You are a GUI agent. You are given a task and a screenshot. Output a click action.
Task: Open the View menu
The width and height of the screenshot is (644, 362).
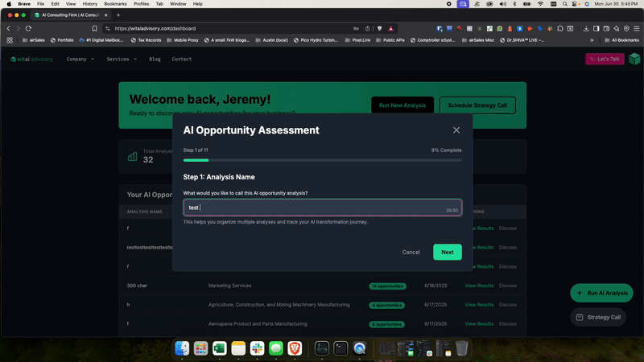(x=71, y=4)
